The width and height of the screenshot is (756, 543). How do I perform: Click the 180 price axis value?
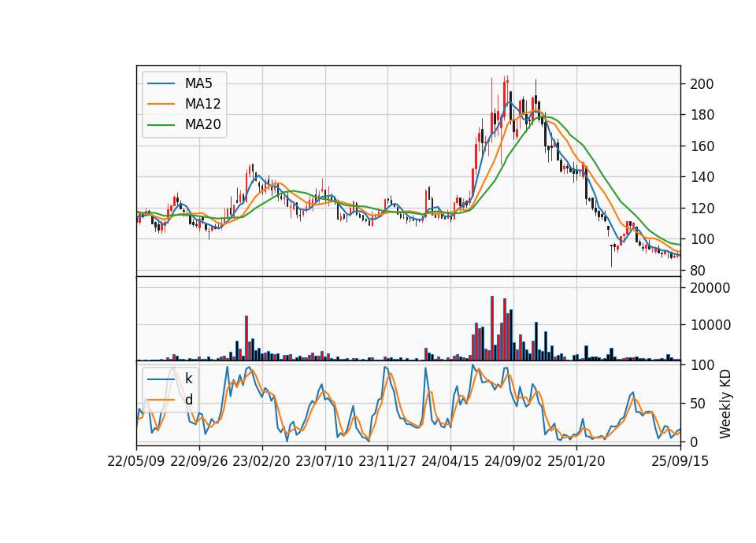click(x=702, y=115)
